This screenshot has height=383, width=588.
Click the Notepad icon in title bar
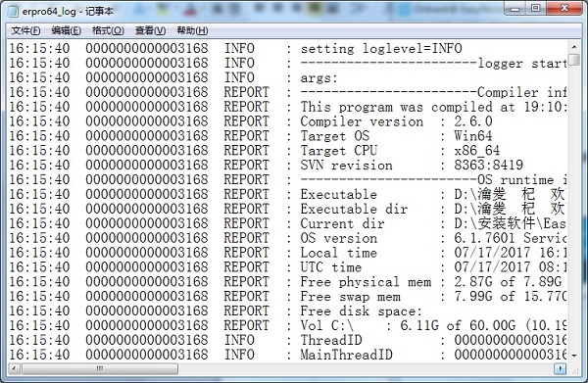[13, 11]
